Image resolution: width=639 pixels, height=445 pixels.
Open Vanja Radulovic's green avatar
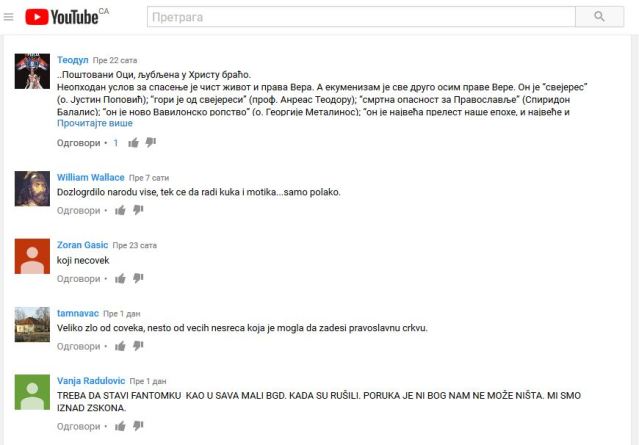[x=32, y=392]
